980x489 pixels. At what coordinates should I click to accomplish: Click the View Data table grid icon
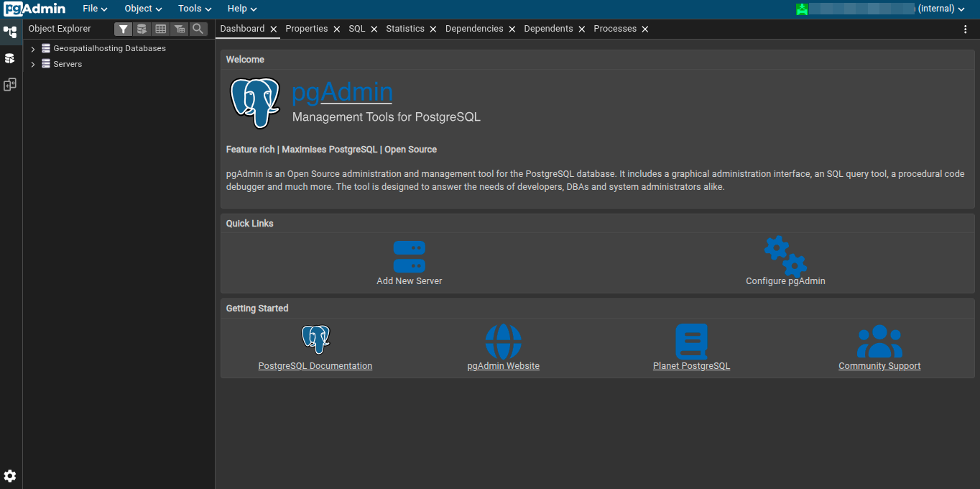coord(161,29)
